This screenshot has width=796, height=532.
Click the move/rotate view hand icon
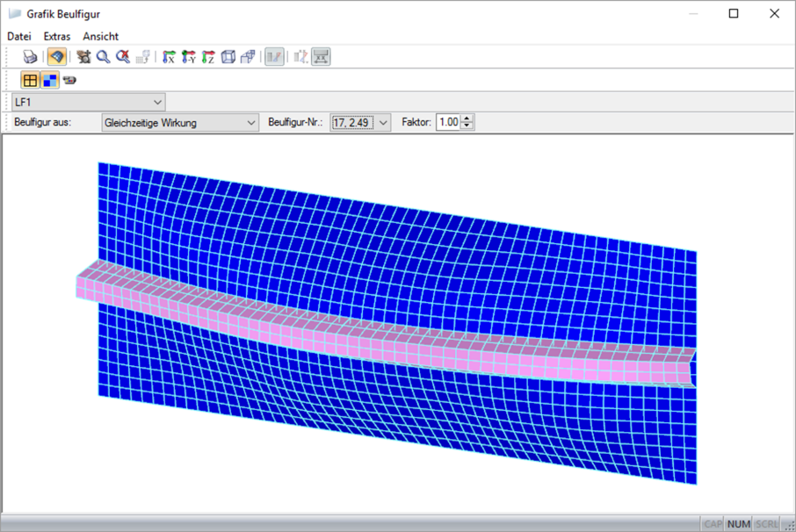(x=83, y=57)
